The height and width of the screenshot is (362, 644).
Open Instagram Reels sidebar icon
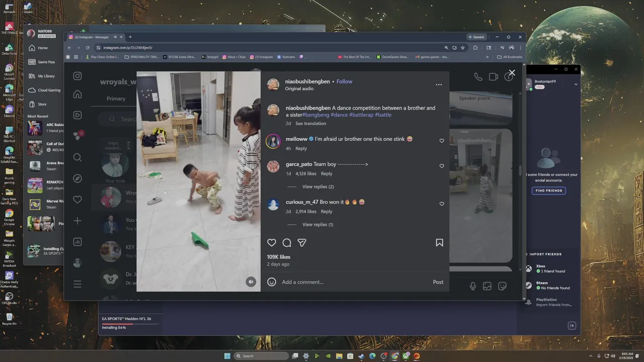tap(77, 115)
